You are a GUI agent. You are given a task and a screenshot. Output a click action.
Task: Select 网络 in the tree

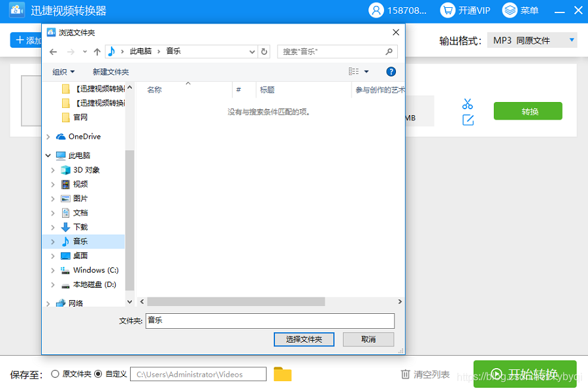click(x=75, y=303)
